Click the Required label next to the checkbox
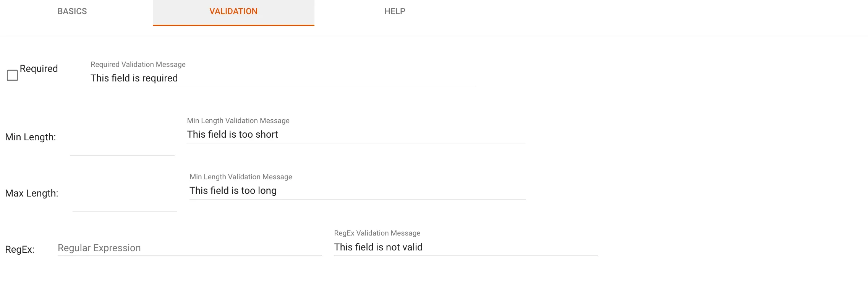The width and height of the screenshot is (868, 286). pyautogui.click(x=39, y=69)
